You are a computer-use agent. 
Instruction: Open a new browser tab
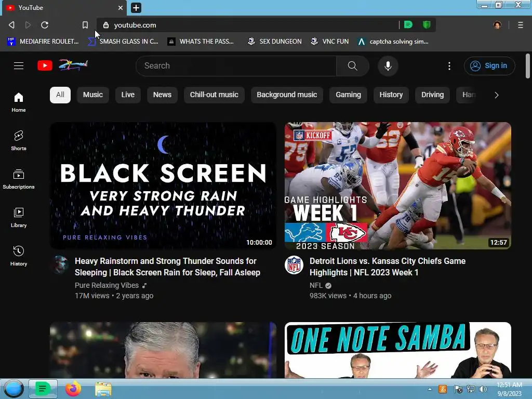pos(136,7)
